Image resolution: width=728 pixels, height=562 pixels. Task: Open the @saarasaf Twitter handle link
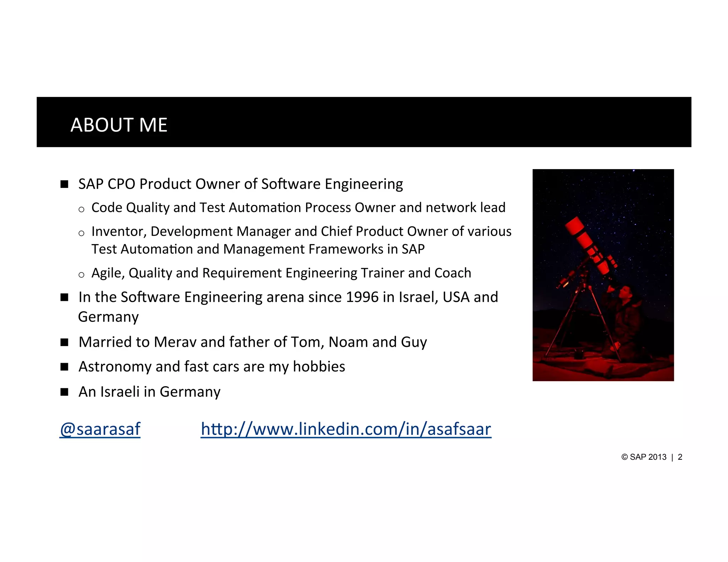[x=100, y=429]
